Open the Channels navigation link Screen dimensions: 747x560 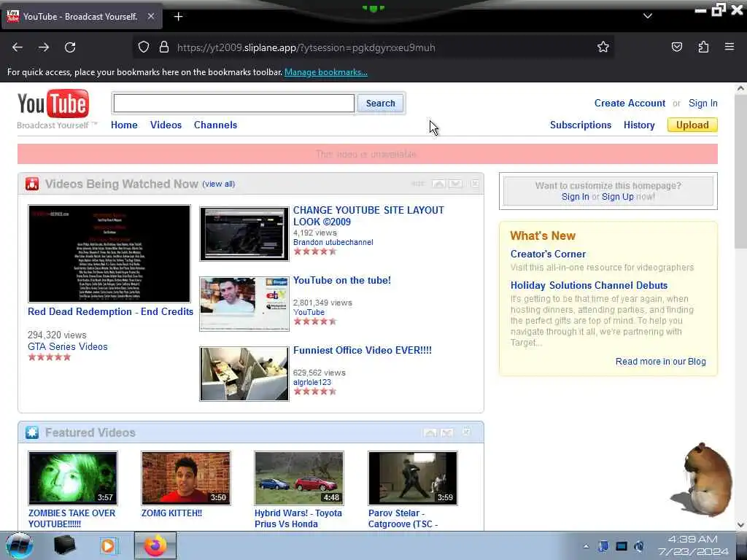(x=215, y=125)
